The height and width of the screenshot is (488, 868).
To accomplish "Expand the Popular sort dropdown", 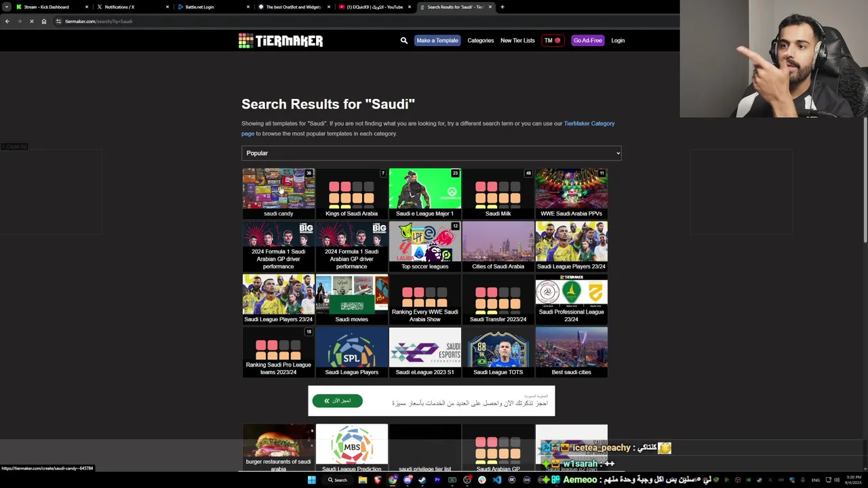I will point(431,153).
